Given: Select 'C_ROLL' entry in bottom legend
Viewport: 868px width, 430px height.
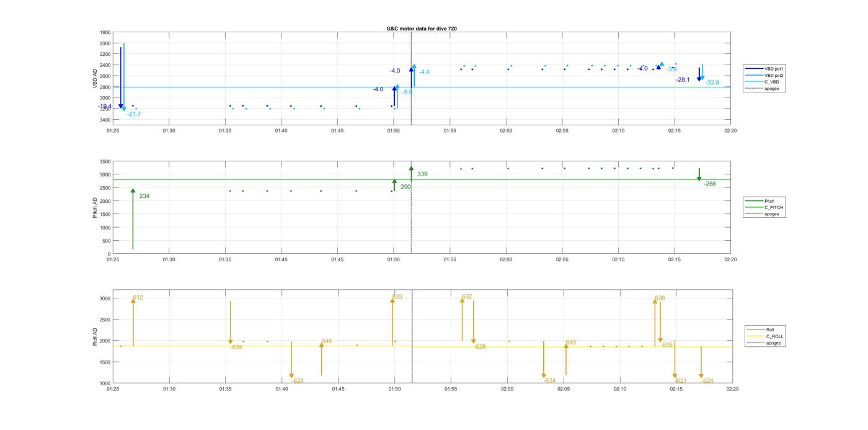Looking at the screenshot, I should 765,336.
